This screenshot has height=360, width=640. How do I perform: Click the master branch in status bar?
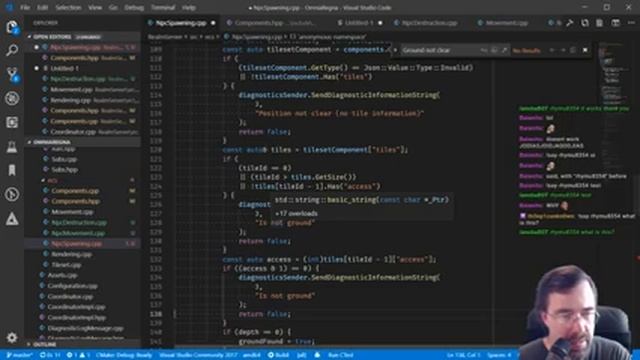[x=20, y=355]
